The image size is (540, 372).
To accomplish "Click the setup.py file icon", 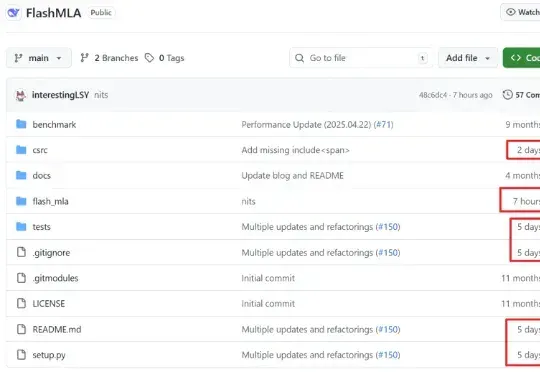I will tap(21, 354).
